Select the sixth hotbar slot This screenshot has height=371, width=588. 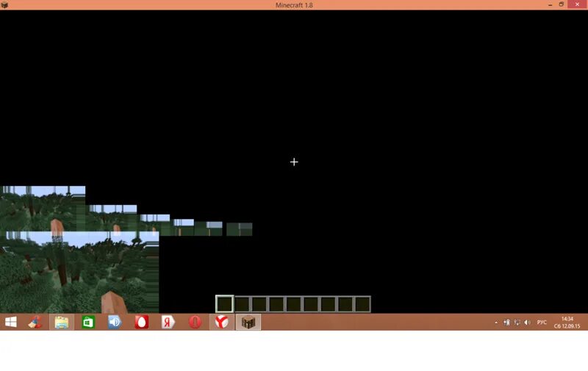click(x=311, y=304)
